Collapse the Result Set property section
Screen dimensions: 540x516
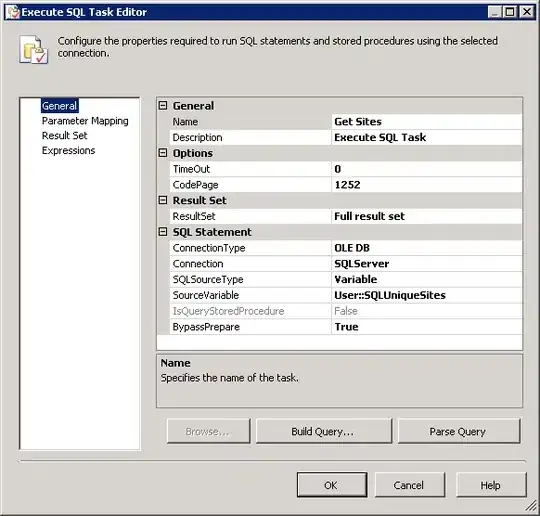(163, 200)
